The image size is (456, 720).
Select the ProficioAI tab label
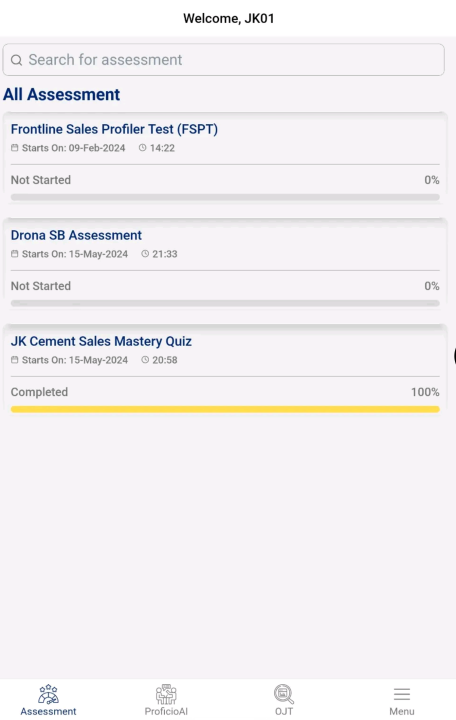pos(166,711)
